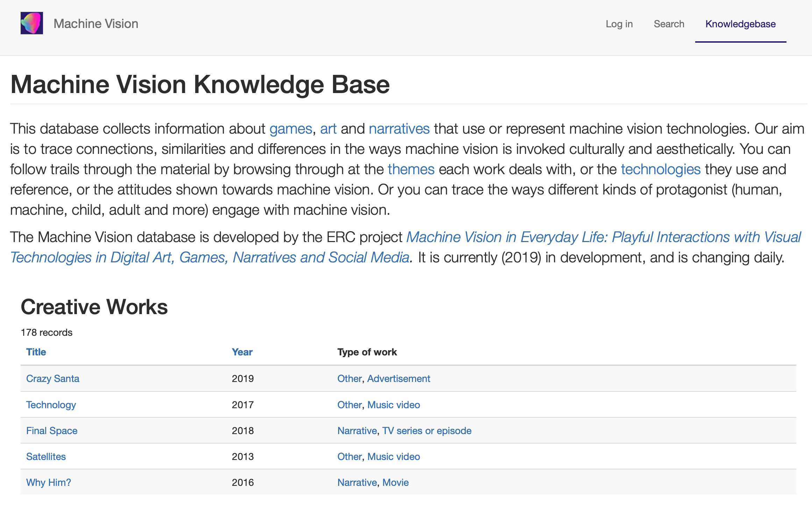Sort table by Title column
The image size is (812, 510).
coord(36,352)
